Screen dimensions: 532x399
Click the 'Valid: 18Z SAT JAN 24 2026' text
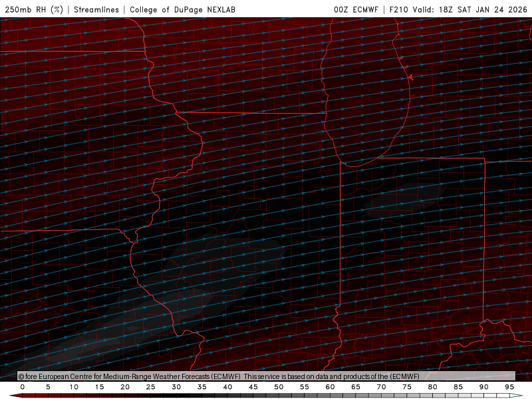tap(470, 9)
